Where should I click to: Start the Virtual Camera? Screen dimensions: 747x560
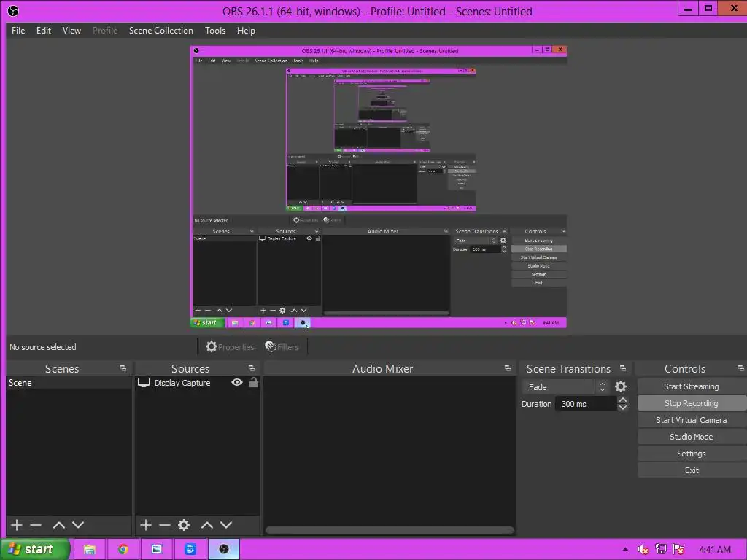click(x=692, y=420)
